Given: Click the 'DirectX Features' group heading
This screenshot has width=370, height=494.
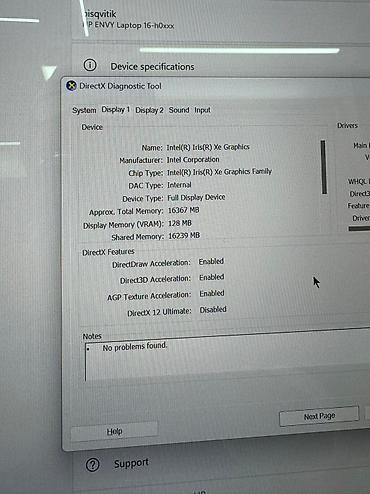Looking at the screenshot, I should pos(108,252).
